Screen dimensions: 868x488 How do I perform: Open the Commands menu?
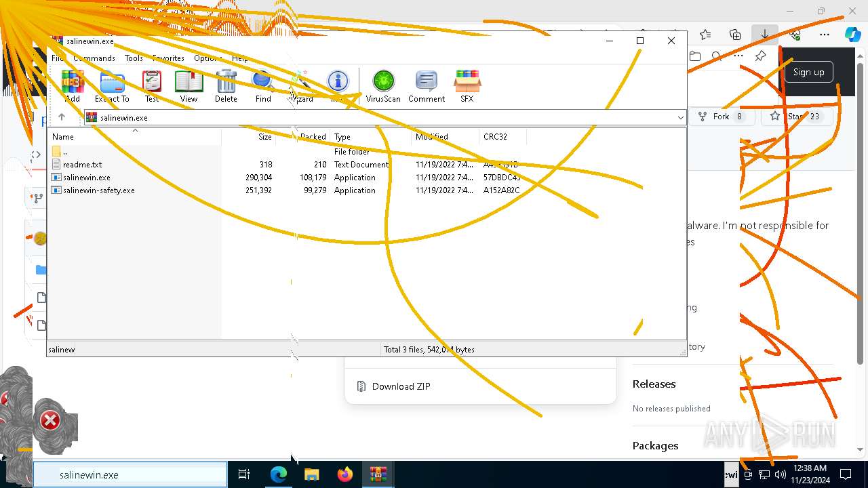[x=94, y=58]
